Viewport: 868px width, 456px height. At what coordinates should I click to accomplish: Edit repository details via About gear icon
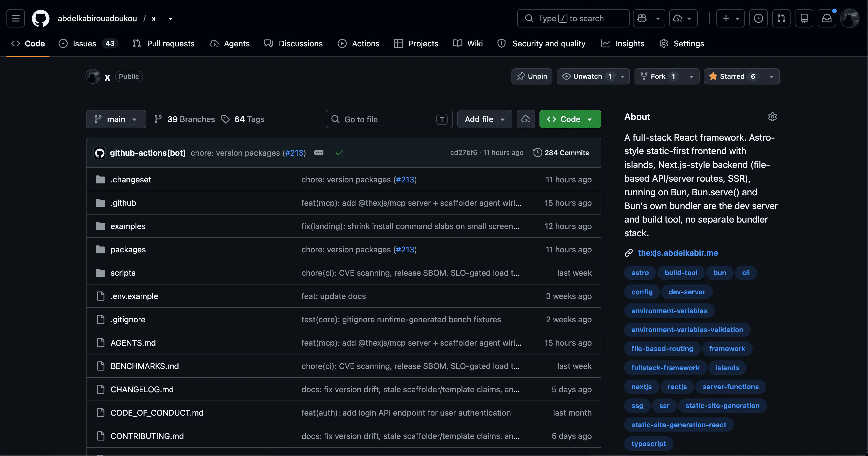click(x=772, y=117)
